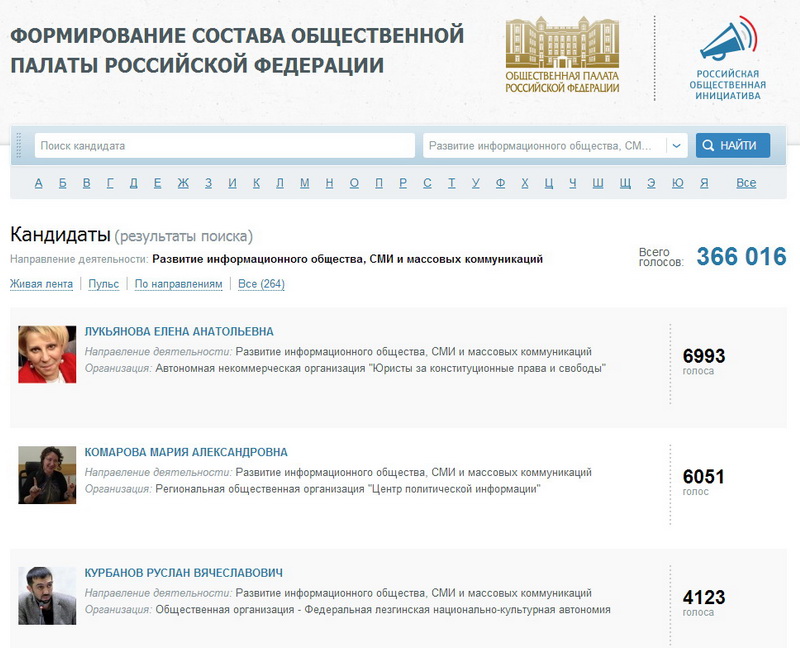Screen dimensions: 800x648
Task: Click the search bar drag handle grip
Action: (19, 145)
